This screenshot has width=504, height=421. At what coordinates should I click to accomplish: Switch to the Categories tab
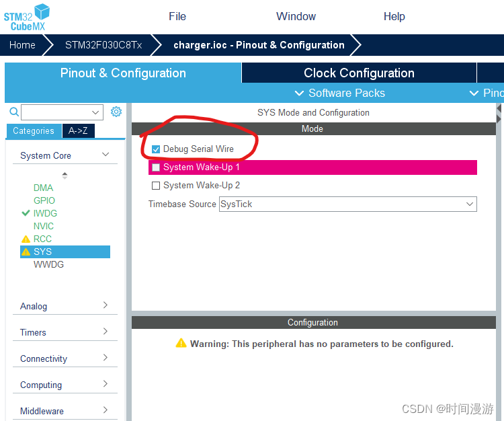[x=34, y=131]
